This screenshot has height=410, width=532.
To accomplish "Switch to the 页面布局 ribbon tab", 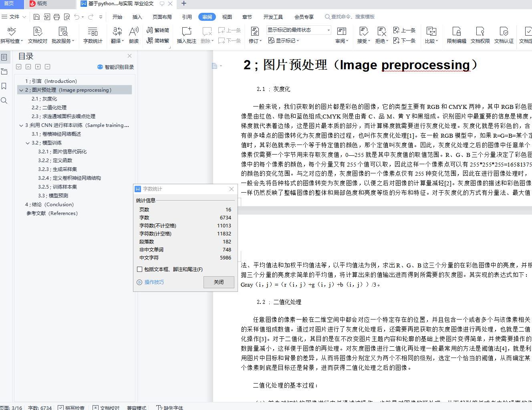I will tap(162, 17).
